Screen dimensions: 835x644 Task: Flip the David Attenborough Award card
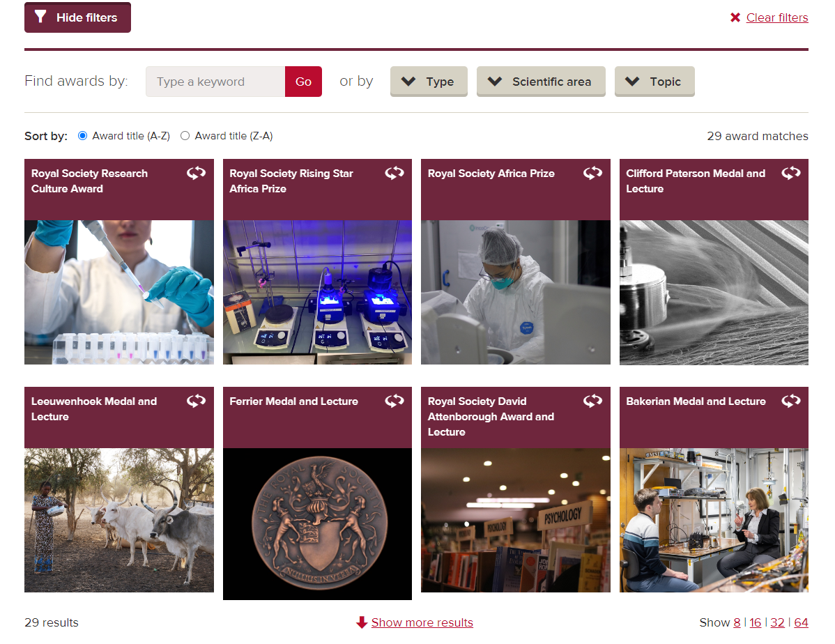coord(592,401)
